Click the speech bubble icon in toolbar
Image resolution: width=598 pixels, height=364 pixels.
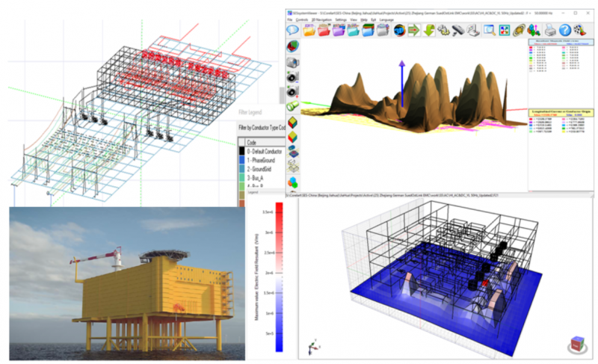293,31
